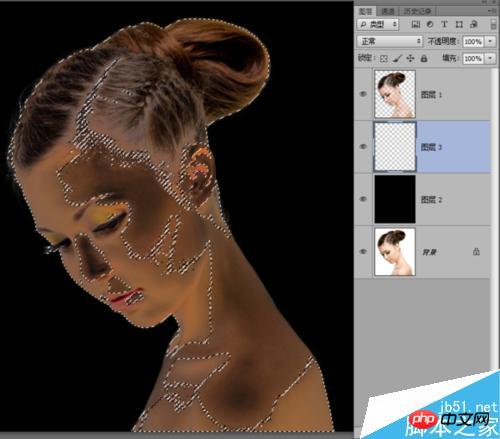Lock transparent pixels checkerboard icon

point(384,59)
